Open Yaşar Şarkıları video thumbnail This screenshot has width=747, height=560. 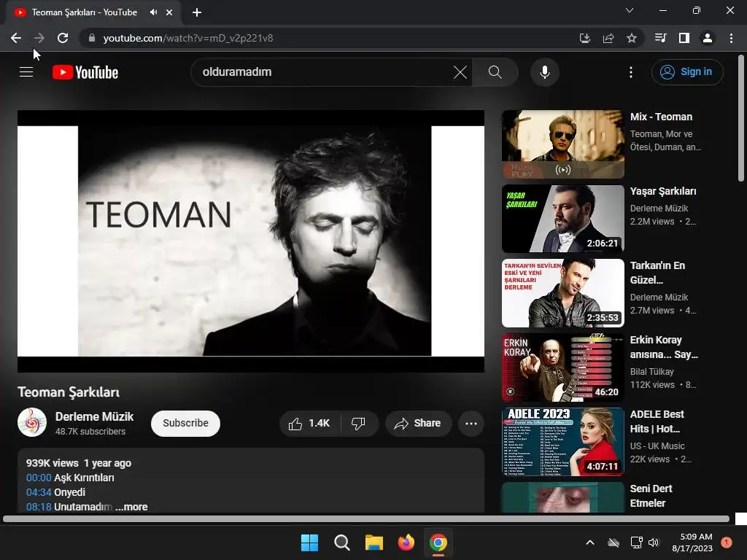pos(562,219)
